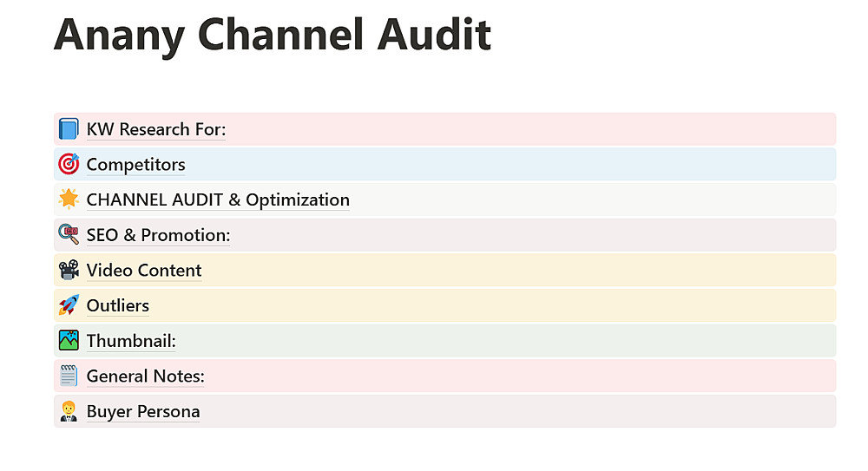
Task: Click the target dart icon
Action: pos(69,164)
